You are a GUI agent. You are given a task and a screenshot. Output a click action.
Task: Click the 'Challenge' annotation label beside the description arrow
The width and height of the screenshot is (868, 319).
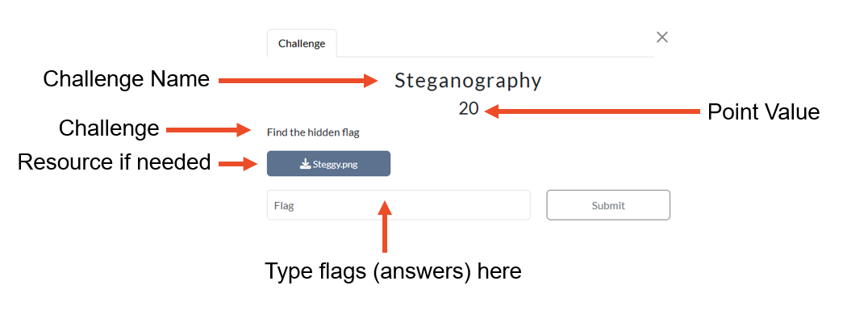pyautogui.click(x=109, y=128)
